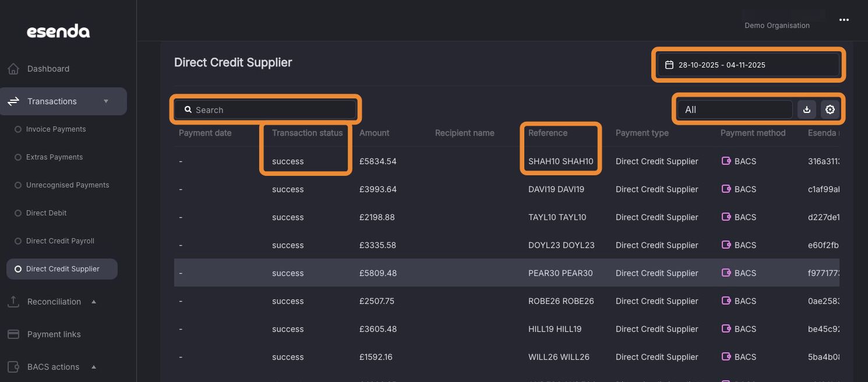Open Extras Payments page

pos(55,157)
